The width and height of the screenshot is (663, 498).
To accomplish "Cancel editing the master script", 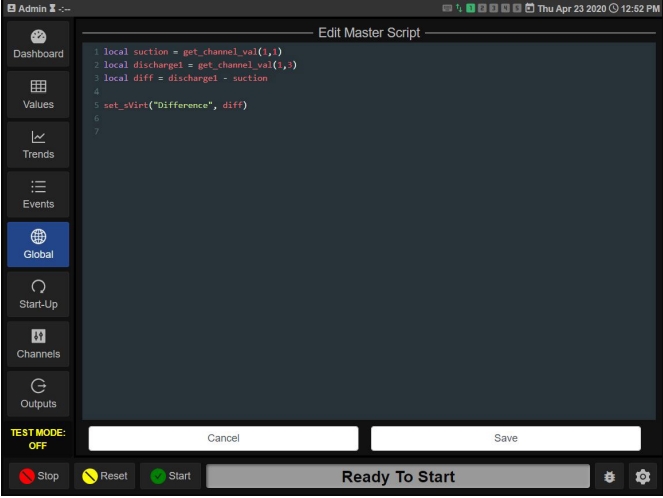I will [x=223, y=438].
